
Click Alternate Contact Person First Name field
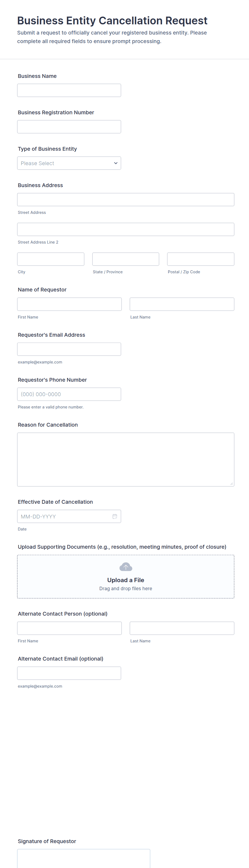click(x=69, y=628)
